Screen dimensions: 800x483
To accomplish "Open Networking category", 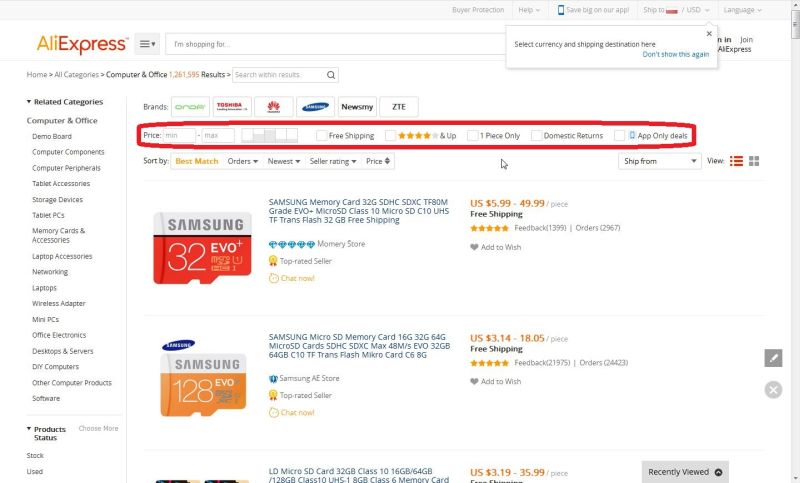I will [50, 272].
